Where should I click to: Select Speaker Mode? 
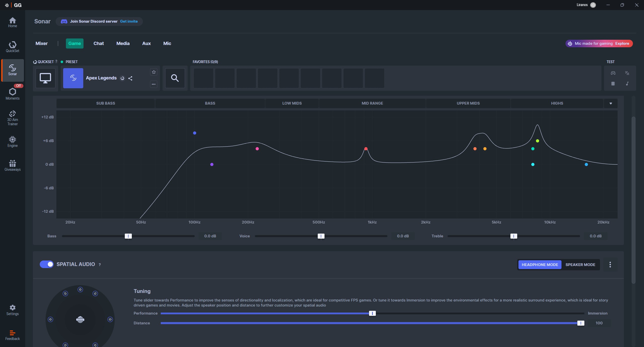[580, 265]
